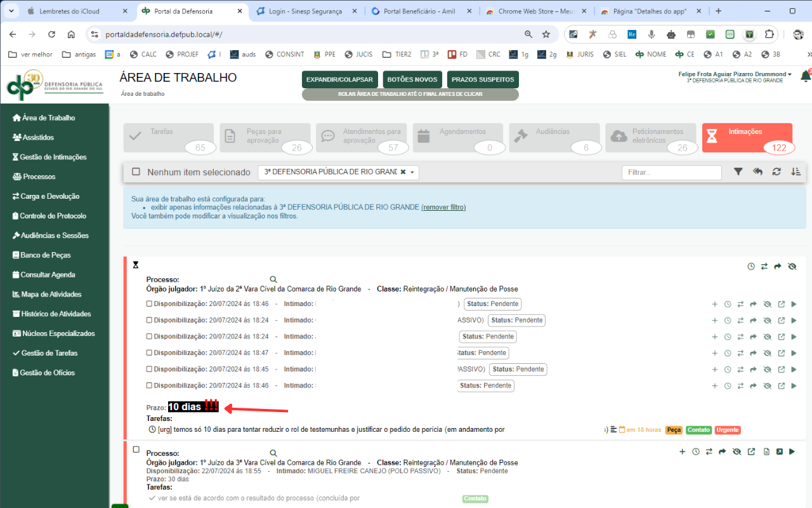812x508 pixels.
Task: Switch to the Tarefas tab
Action: tap(169, 138)
